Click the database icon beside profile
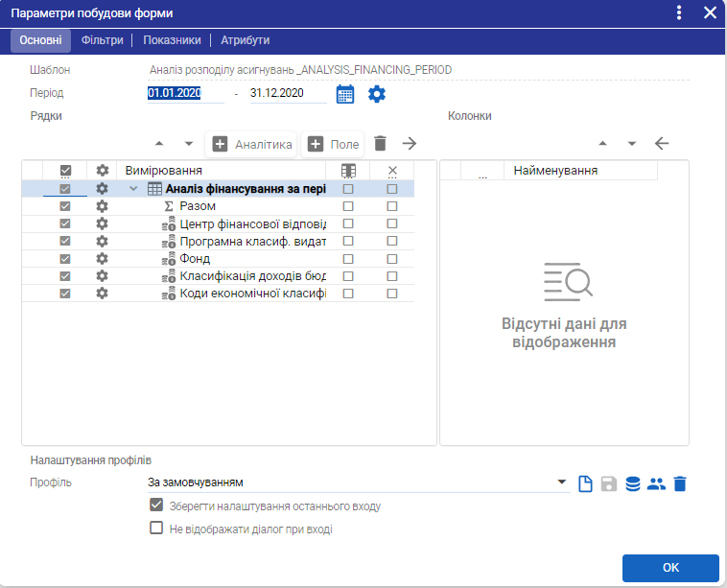 click(x=632, y=483)
